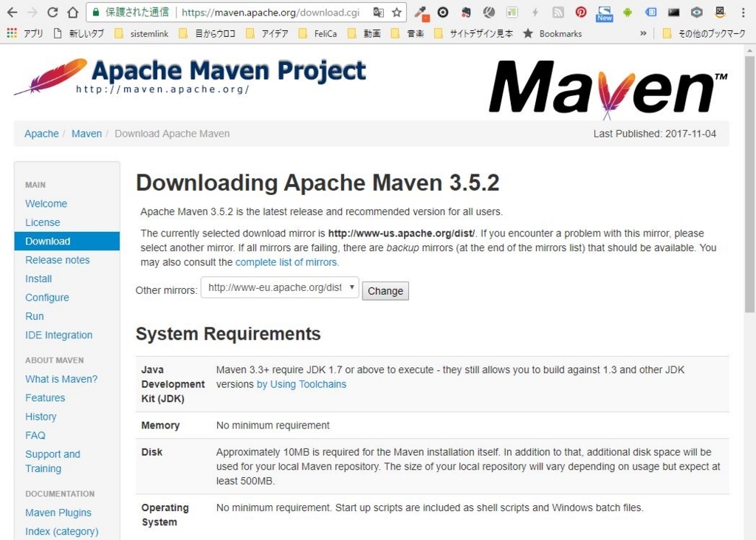Click the black gear circle extension icon
Image resolution: width=756 pixels, height=540 pixels.
(x=443, y=13)
